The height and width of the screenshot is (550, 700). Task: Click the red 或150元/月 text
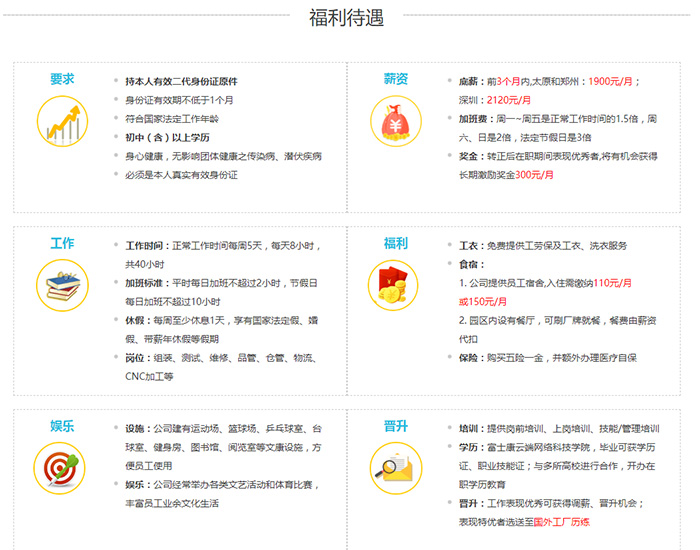pos(483,302)
